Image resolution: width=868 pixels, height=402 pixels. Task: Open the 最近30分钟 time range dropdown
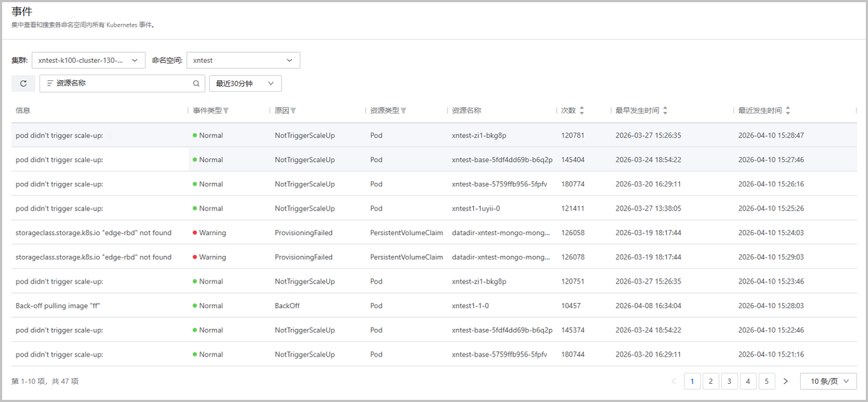point(245,84)
